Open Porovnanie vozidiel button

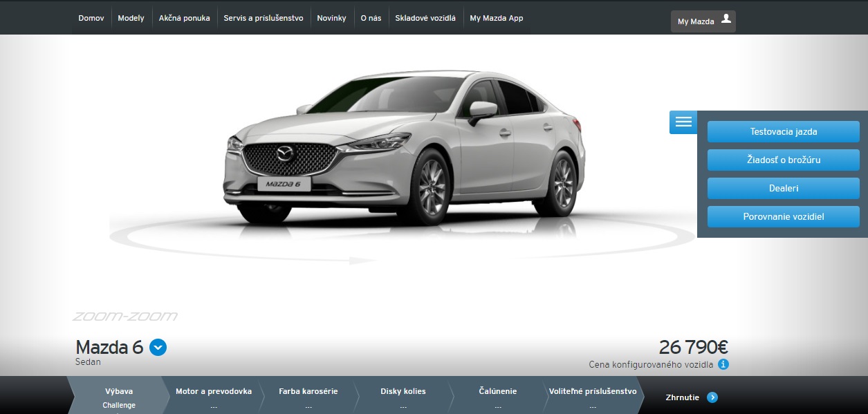tap(784, 216)
